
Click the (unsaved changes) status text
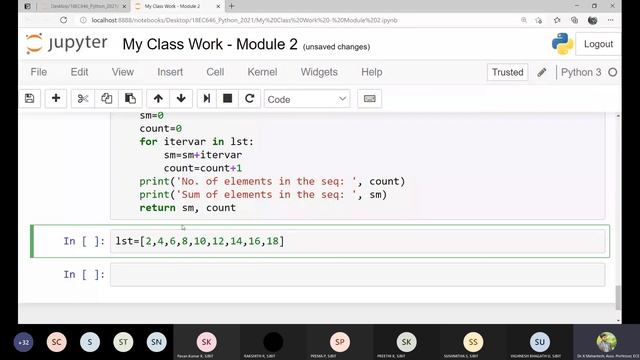coord(336,47)
